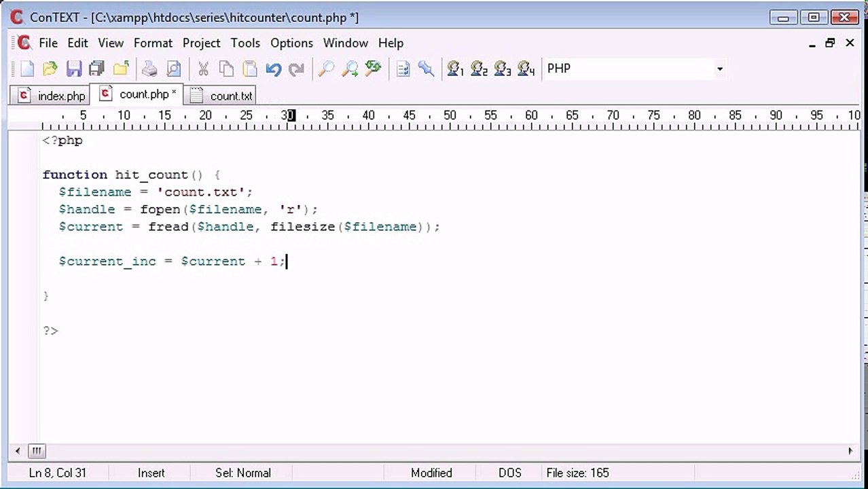Open the Project menu

(x=201, y=43)
